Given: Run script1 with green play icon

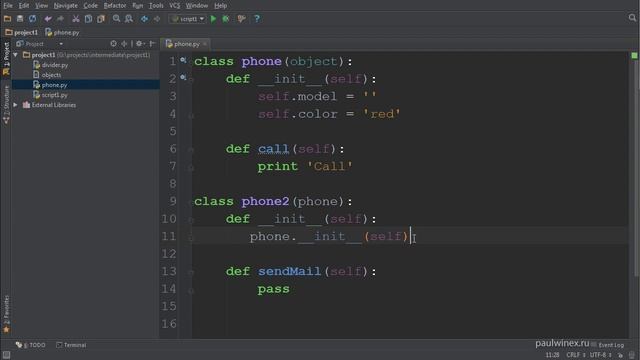Looking at the screenshot, I should pyautogui.click(x=213, y=19).
